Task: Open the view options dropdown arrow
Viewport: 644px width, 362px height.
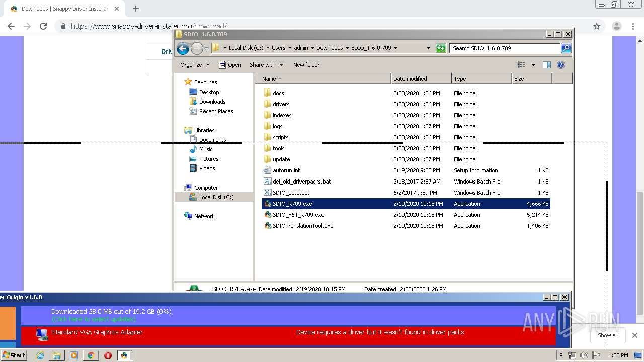Action: [x=533, y=65]
